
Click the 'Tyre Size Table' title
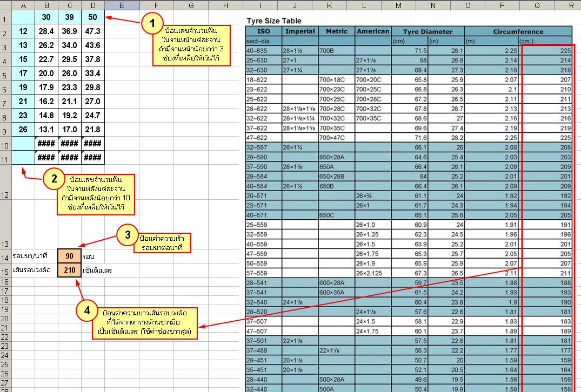coord(274,21)
